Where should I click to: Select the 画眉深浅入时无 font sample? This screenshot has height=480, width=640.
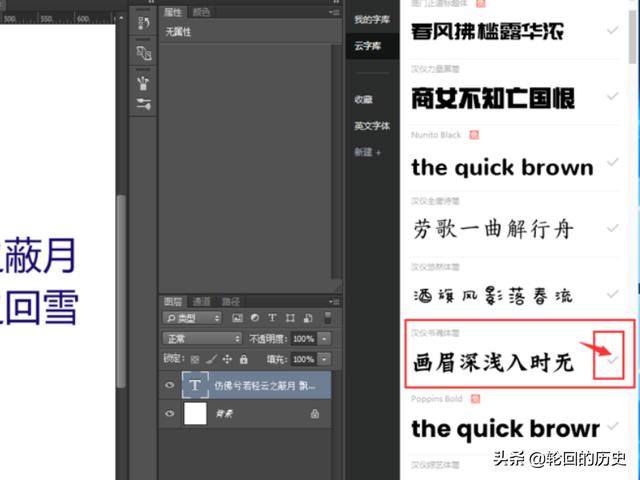(x=493, y=363)
